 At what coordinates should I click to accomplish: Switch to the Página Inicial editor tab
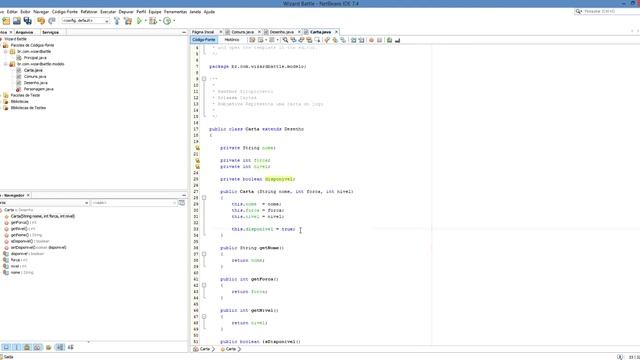coord(203,32)
